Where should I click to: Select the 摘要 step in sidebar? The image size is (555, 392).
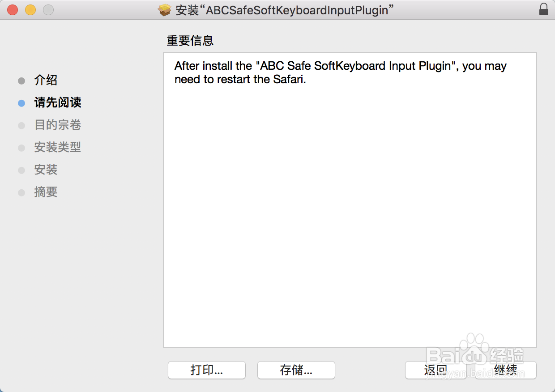(x=46, y=192)
